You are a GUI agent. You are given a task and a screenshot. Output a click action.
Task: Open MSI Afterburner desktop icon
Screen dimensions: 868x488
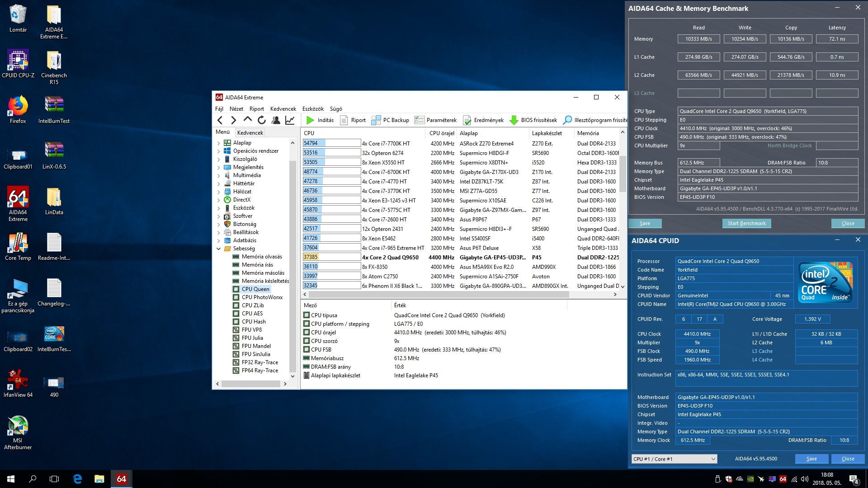pos(18,432)
